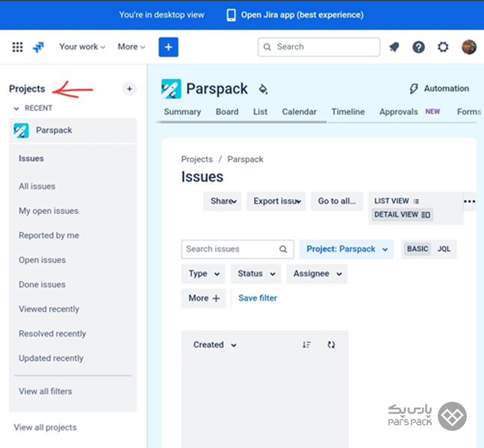
Task: Click the Parspack title in the project header
Action: (x=217, y=89)
